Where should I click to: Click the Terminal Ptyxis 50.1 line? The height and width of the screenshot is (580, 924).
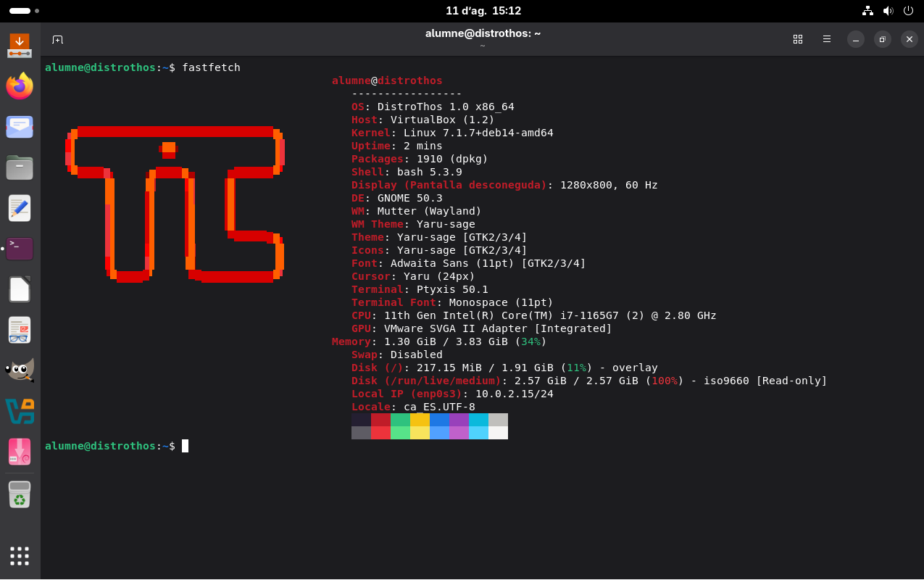coord(420,289)
